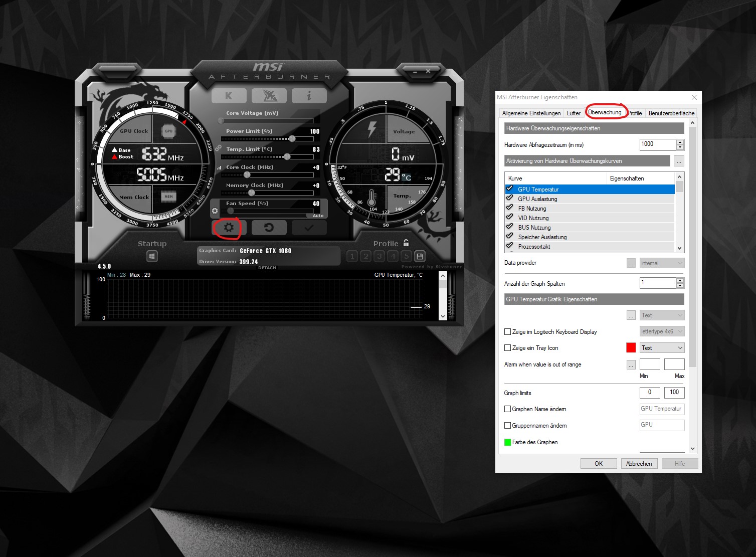
Task: Pick the red tray icon color swatch
Action: point(631,348)
